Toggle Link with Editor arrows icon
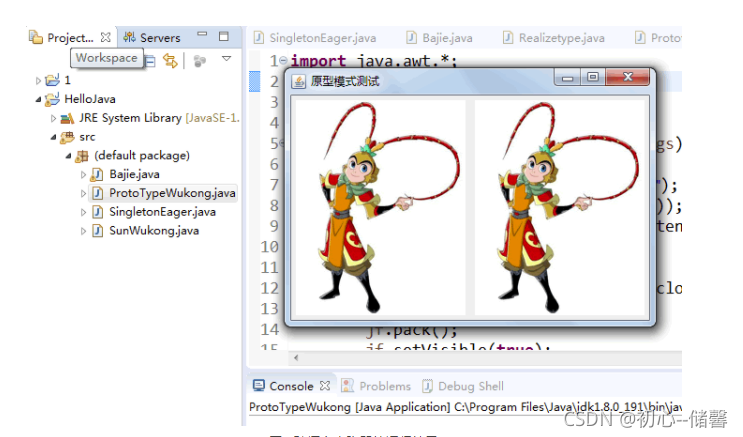 click(x=170, y=61)
